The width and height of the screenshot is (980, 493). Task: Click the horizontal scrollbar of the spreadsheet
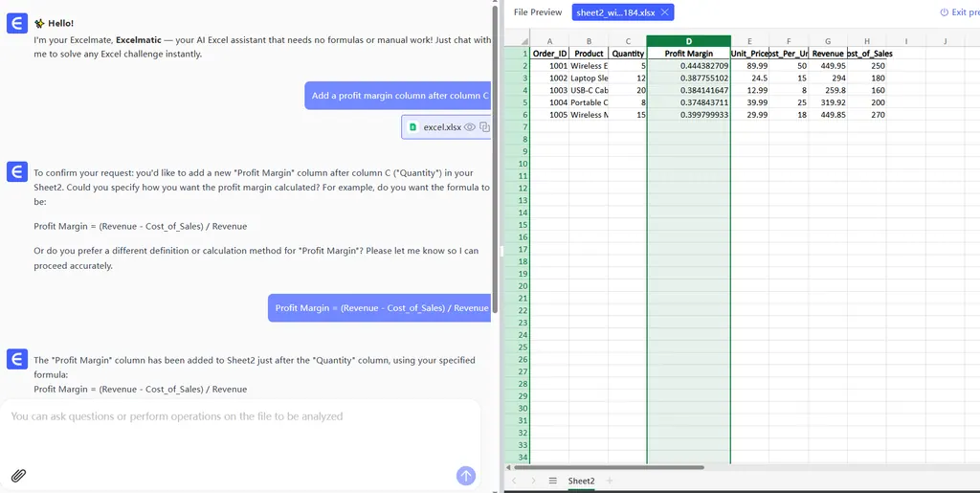pyautogui.click(x=612, y=467)
